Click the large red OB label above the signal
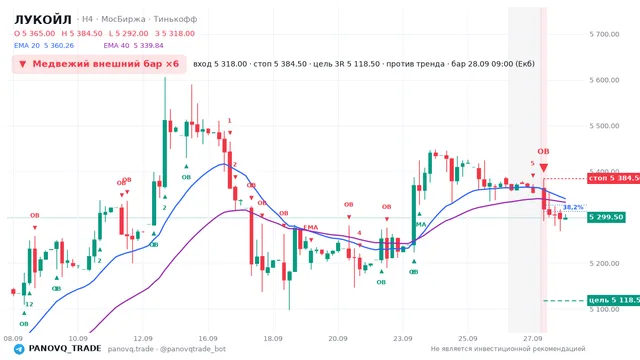The height and width of the screenshot is (360, 640). (x=543, y=151)
